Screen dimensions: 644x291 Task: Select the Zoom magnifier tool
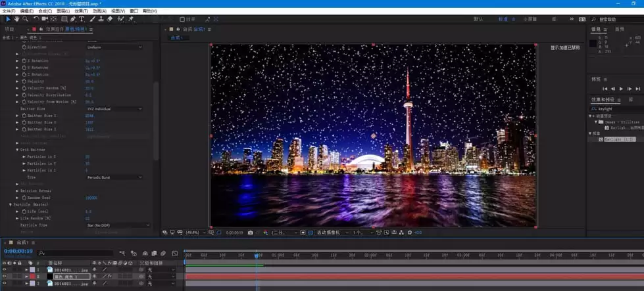(x=25, y=19)
